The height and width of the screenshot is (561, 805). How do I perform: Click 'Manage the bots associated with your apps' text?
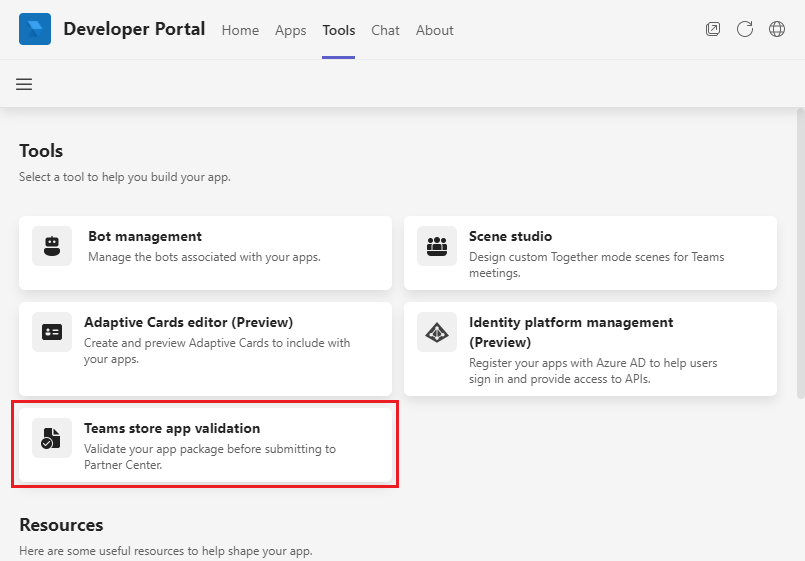[x=204, y=257]
